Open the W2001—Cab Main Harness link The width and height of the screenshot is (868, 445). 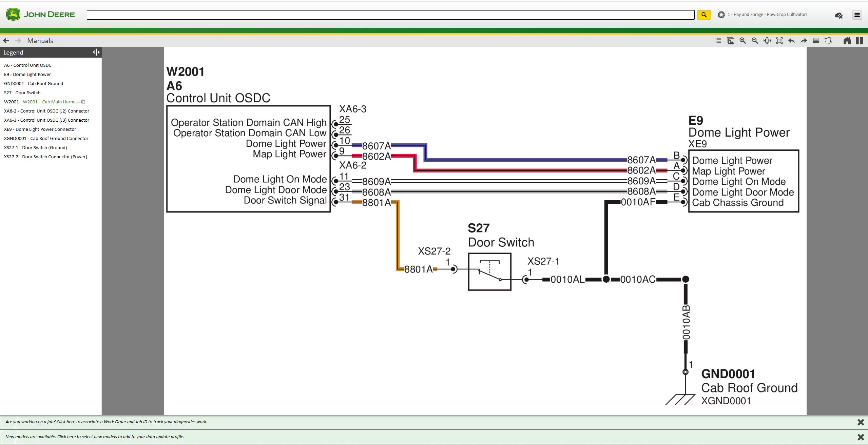tap(51, 102)
